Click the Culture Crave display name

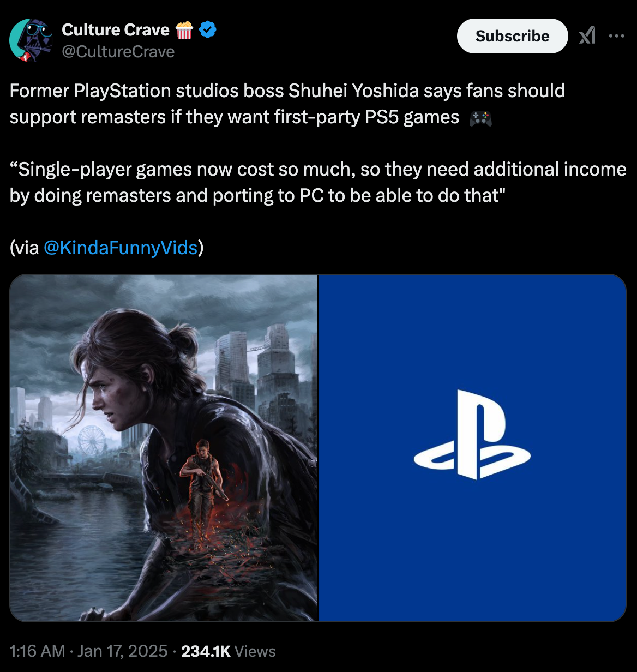click(x=116, y=29)
